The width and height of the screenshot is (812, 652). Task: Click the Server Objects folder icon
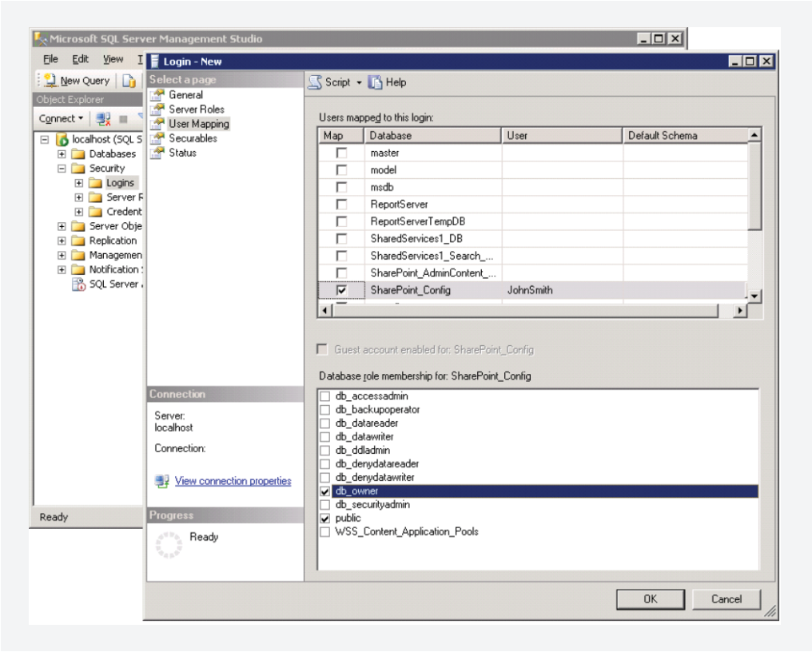(78, 226)
